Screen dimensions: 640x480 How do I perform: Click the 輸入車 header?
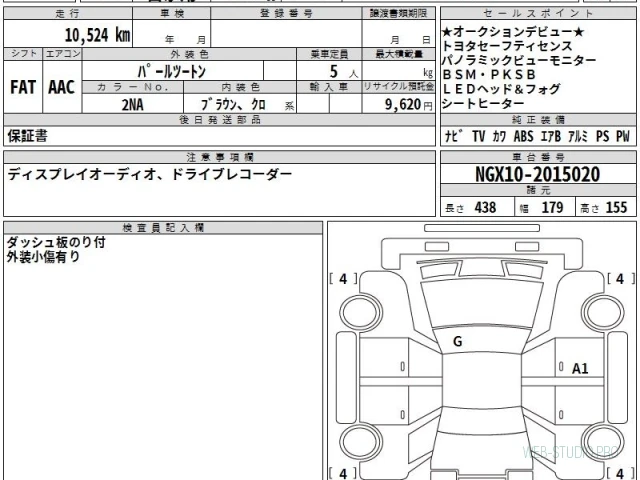[x=329, y=87]
